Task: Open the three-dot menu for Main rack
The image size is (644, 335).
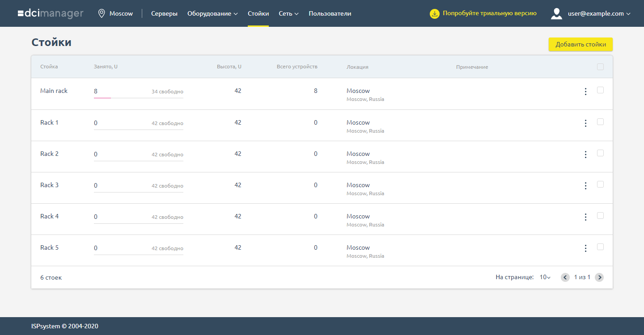Action: [585, 92]
